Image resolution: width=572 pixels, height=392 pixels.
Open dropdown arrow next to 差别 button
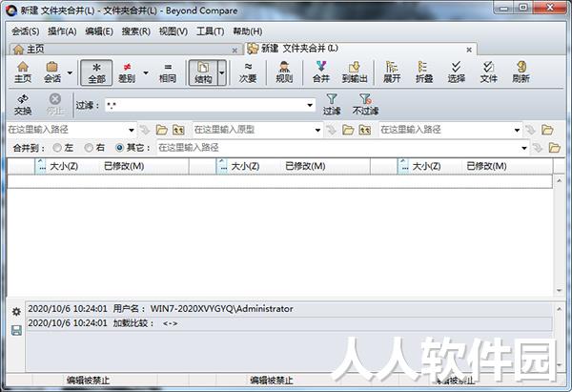[x=146, y=72]
